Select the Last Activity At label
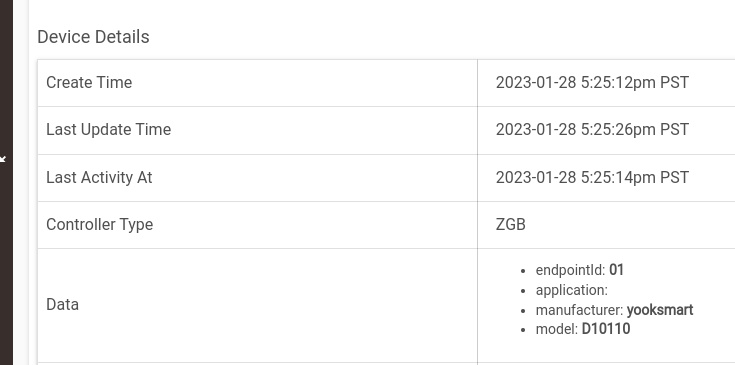Image resolution: width=735 pixels, height=365 pixels. coord(99,178)
